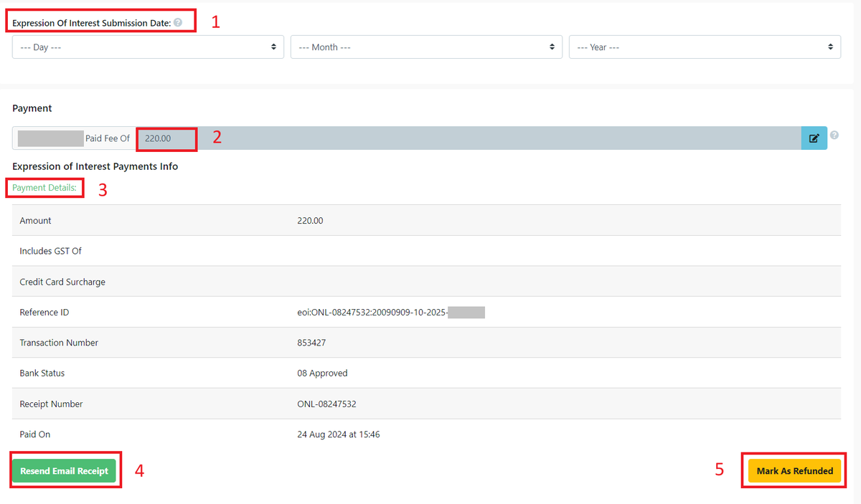Click the Mark As Refunded button

[x=794, y=470]
